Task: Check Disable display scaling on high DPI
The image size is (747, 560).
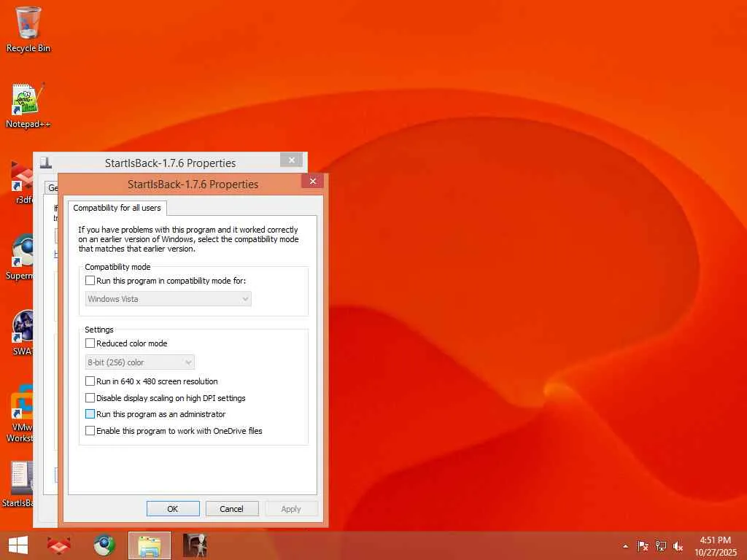Action: point(90,397)
